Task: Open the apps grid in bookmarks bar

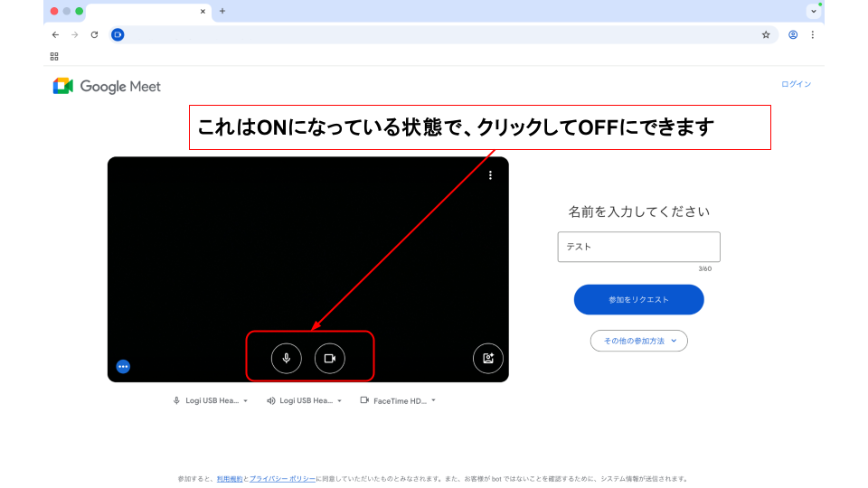Action: coord(54,56)
